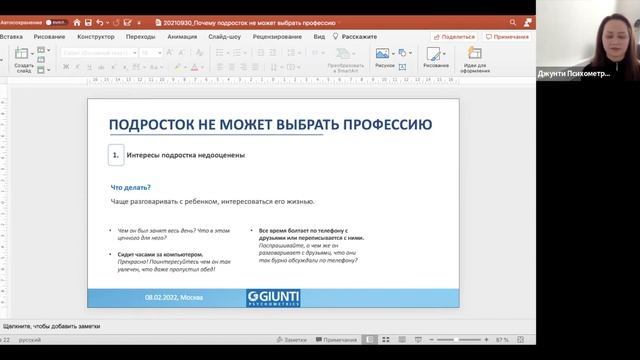Fit slide to window icon
Viewport: 640px width, 360px height.
520,340
